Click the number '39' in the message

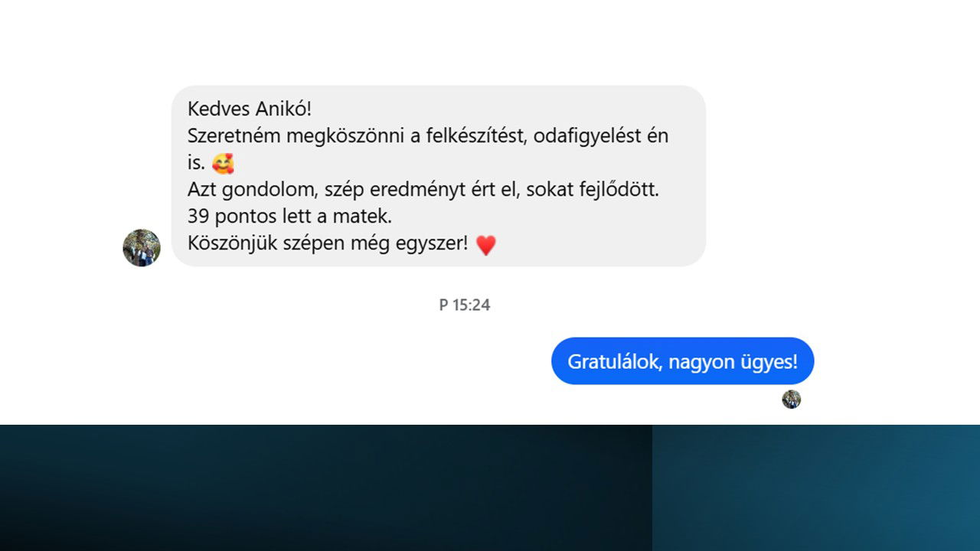tap(198, 217)
